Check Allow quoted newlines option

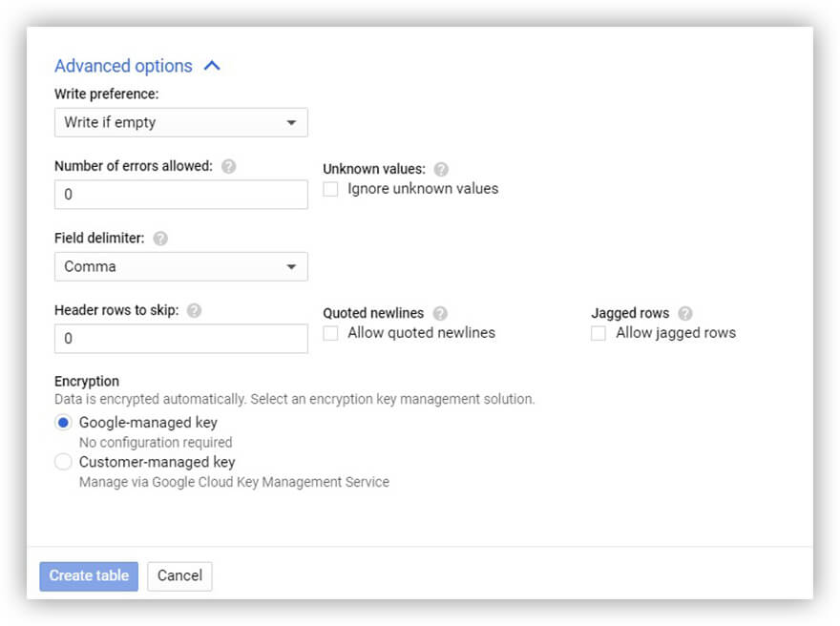330,333
